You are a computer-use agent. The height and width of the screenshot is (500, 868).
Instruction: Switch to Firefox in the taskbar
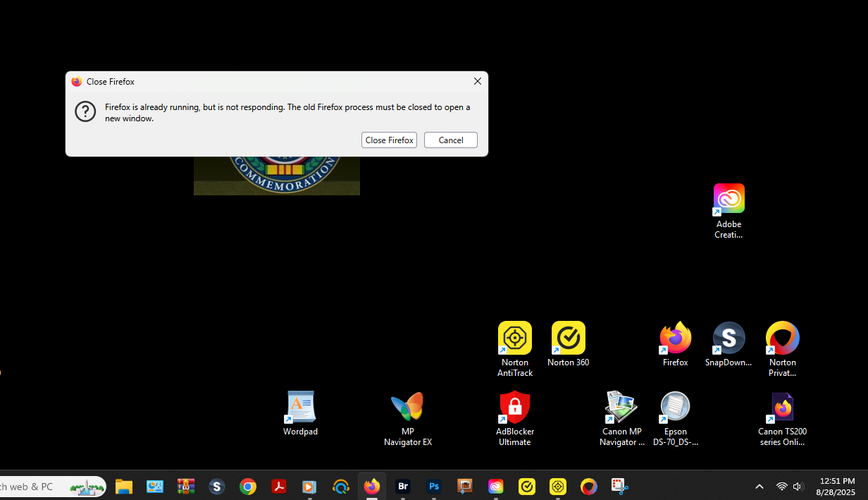(372, 487)
